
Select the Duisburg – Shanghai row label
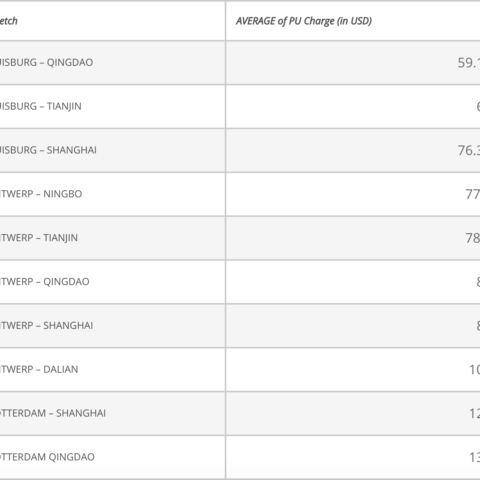pos(48,150)
